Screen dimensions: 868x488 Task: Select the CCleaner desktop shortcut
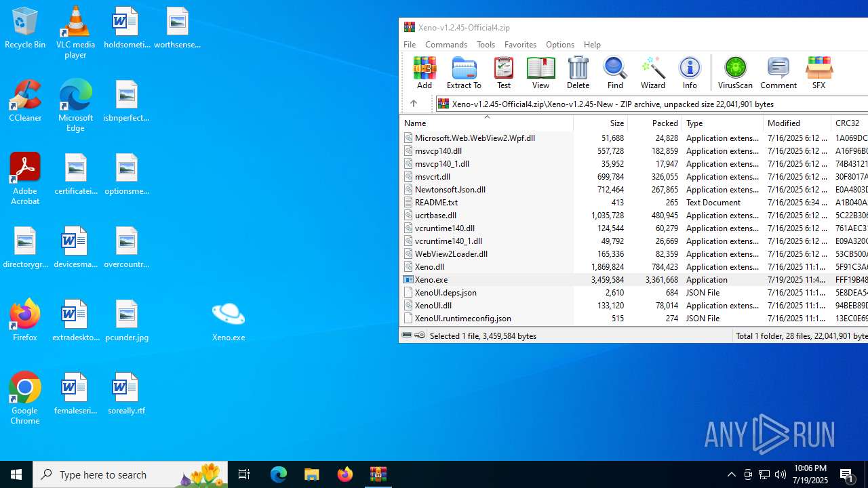(25, 101)
